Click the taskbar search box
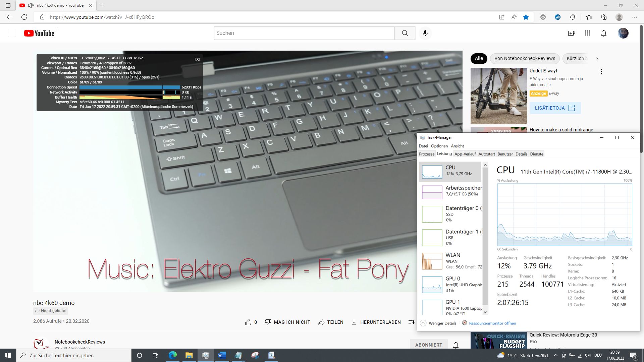 (x=74, y=355)
